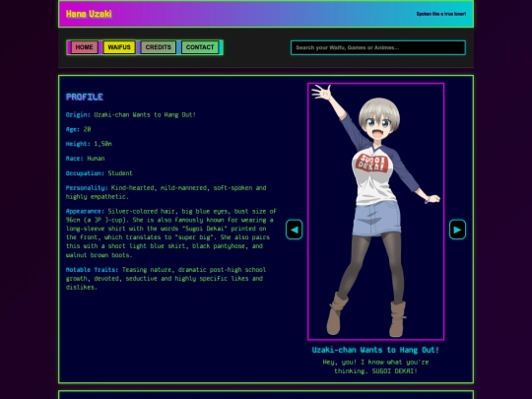
Task: Focus the Search your Waifu input field
Action: [378, 47]
